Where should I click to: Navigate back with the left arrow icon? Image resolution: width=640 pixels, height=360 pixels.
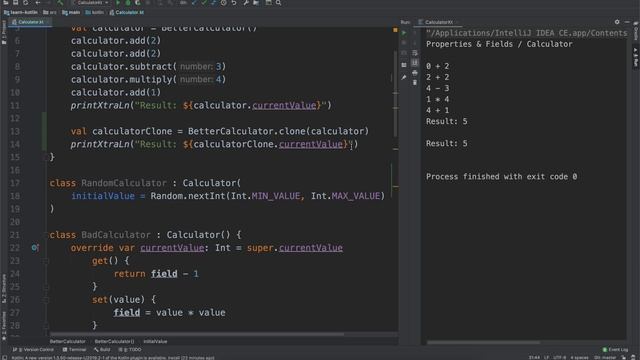point(38,3)
